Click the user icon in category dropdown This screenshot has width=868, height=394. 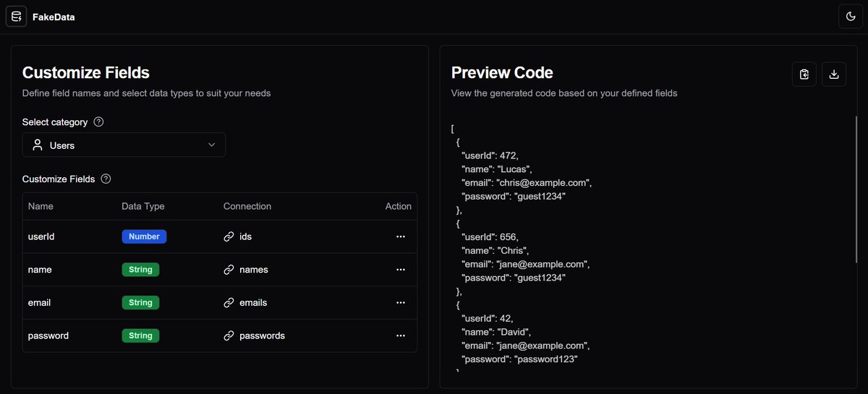38,145
